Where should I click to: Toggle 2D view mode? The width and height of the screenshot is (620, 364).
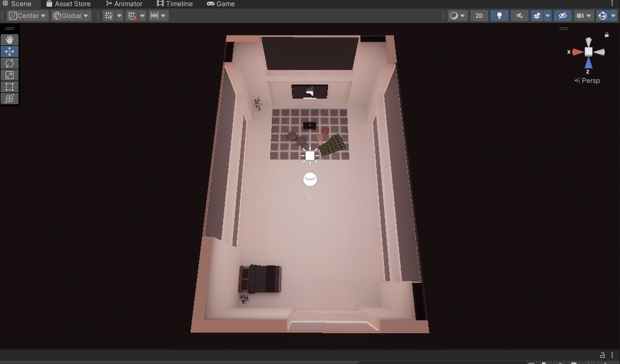pyautogui.click(x=480, y=16)
